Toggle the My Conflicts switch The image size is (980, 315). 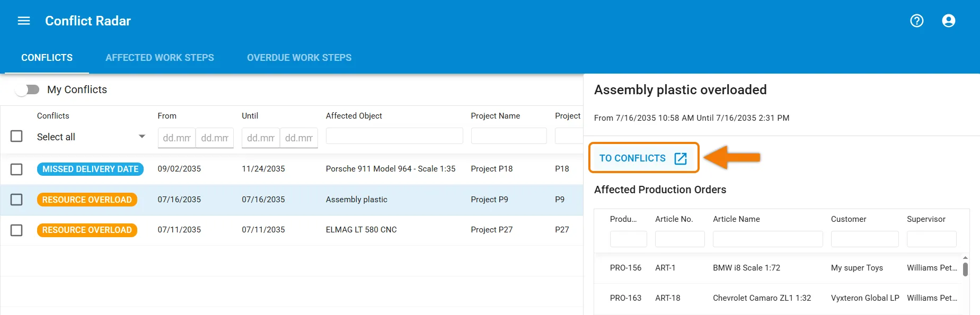pyautogui.click(x=28, y=89)
